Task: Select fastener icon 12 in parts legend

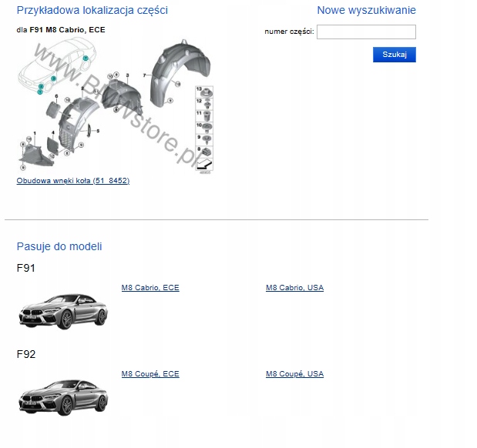Action: point(207,104)
